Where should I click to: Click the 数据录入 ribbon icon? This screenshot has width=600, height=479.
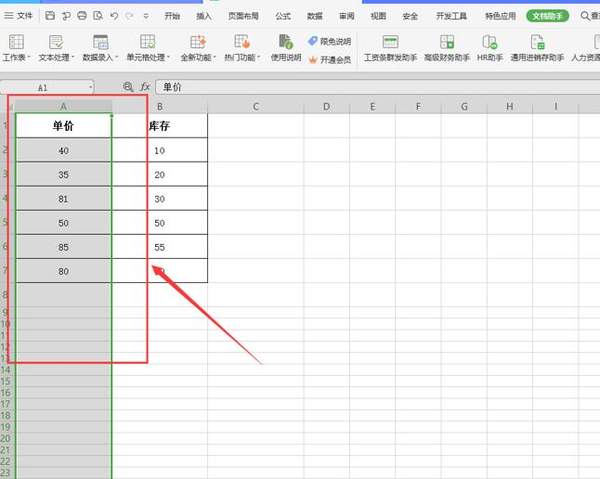(x=101, y=42)
